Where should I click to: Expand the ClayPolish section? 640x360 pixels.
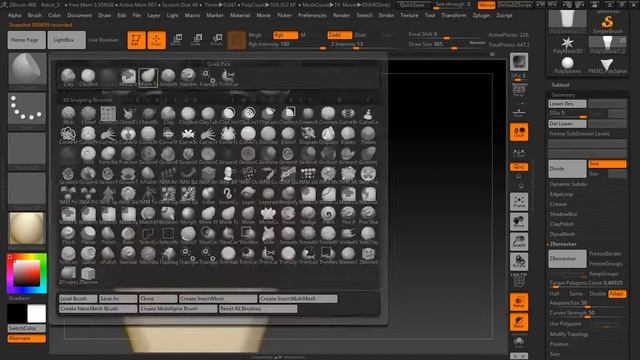[562, 224]
